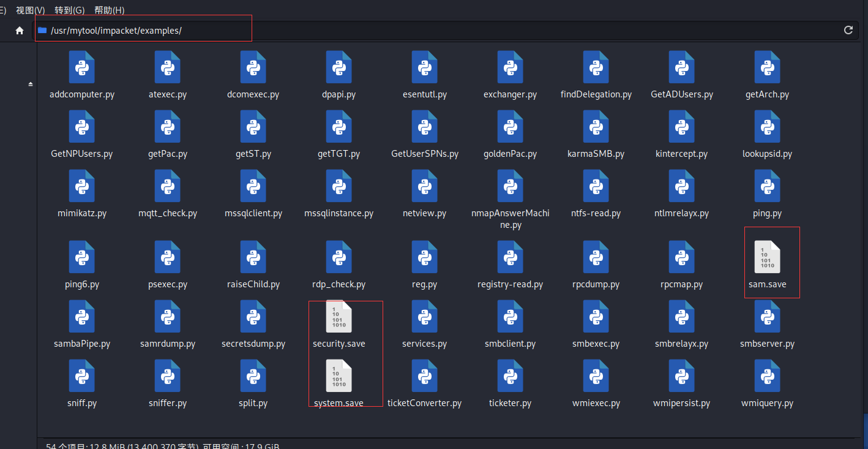Click the ping6.py file name
This screenshot has height=449, width=868.
(82, 285)
